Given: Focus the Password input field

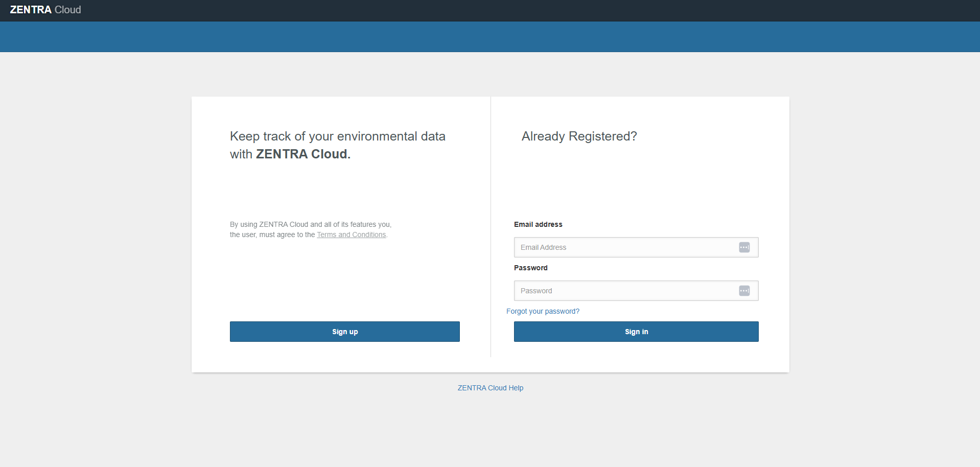Looking at the screenshot, I should [x=636, y=291].
